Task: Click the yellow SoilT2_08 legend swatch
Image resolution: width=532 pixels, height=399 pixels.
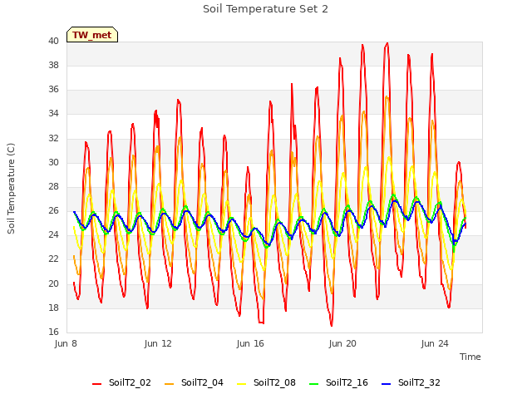Action: point(241,384)
